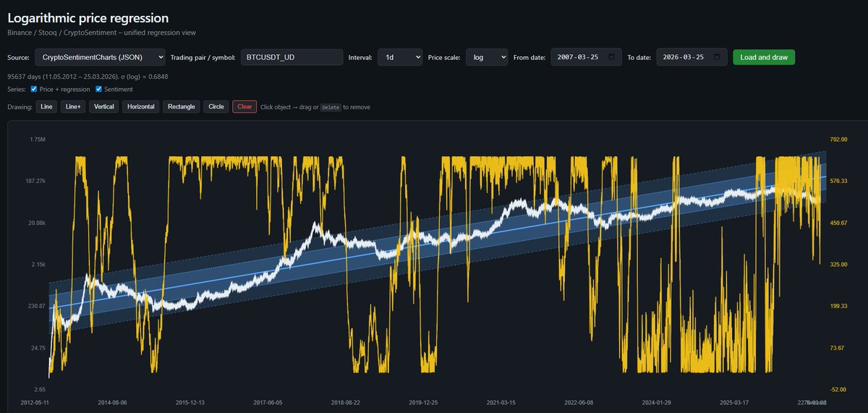The image size is (868, 413).
Task: Focus the Trading pair symbol field BTCUSDT_UD
Action: coord(292,57)
